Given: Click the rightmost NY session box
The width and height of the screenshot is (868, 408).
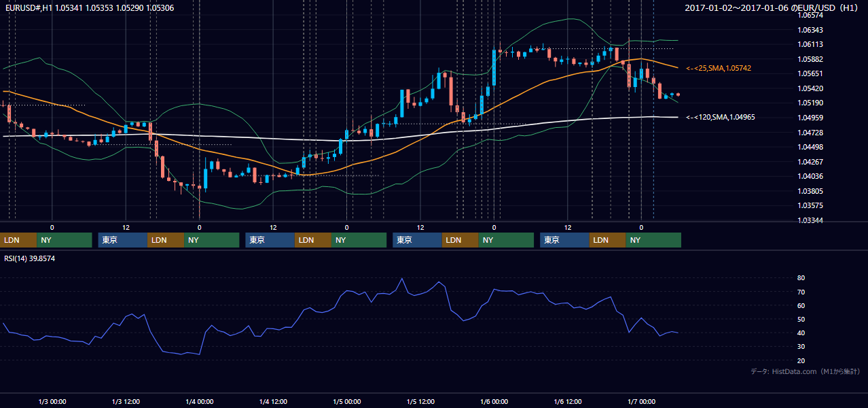Looking at the screenshot, I should tap(653, 240).
